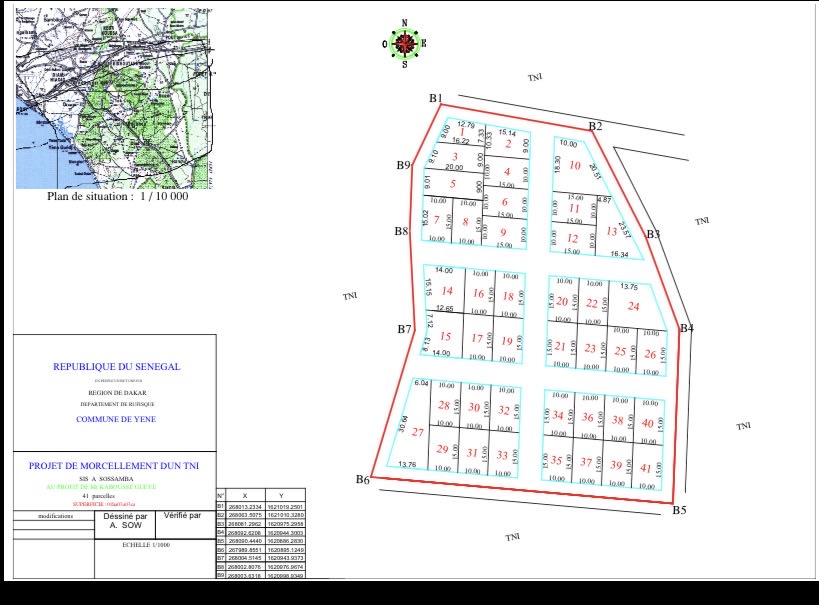Click boundary marker label B9

[403, 165]
